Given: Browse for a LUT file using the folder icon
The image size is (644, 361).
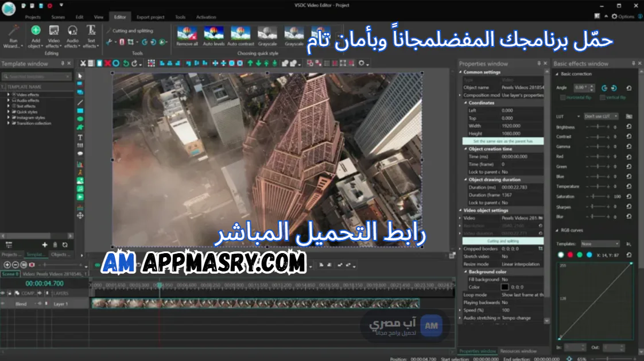Looking at the screenshot, I should (629, 117).
